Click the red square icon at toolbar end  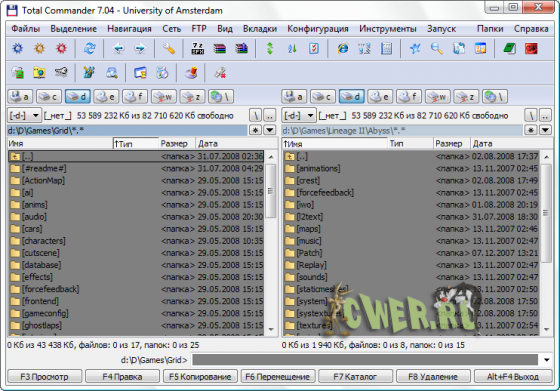(531, 48)
